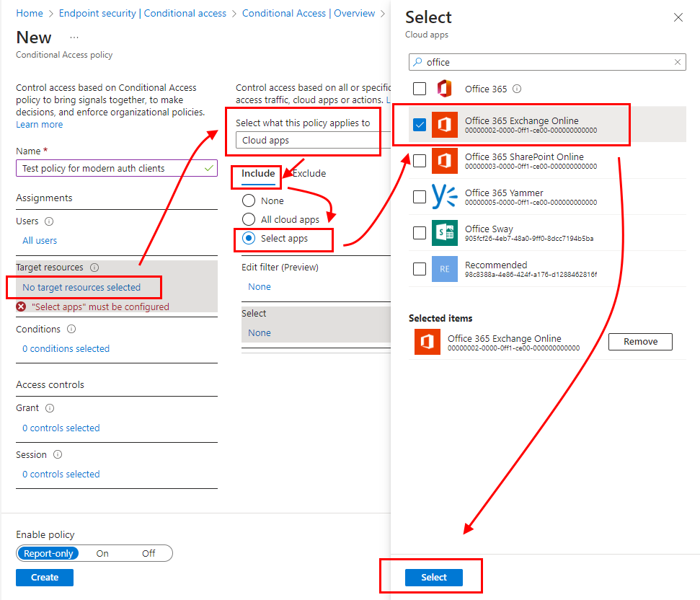The width and height of the screenshot is (700, 600).
Task: Click the red error icon by Select apps message
Action: (21, 306)
